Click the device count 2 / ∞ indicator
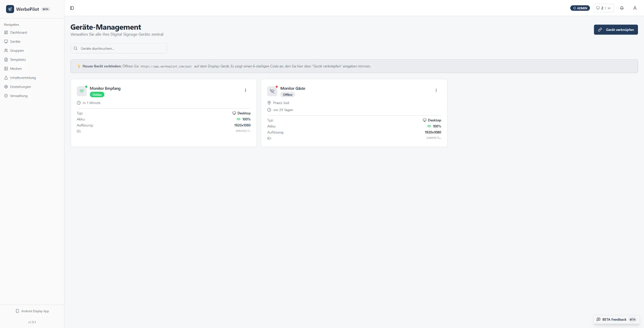This screenshot has width=644, height=328. pos(603,8)
